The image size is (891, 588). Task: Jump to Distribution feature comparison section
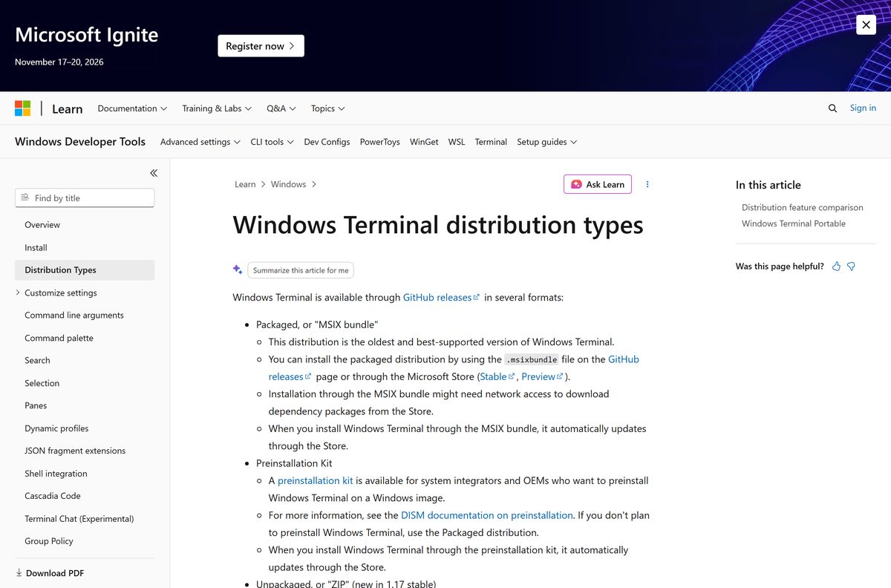pos(803,208)
